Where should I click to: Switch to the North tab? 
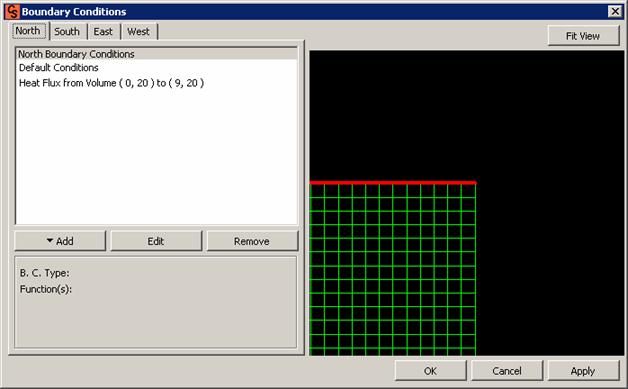(28, 31)
